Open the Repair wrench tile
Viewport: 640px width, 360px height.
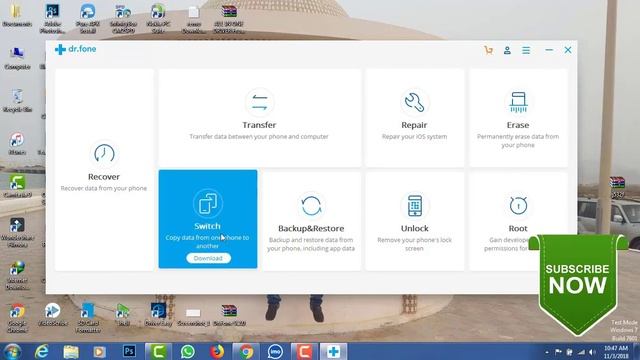point(414,118)
